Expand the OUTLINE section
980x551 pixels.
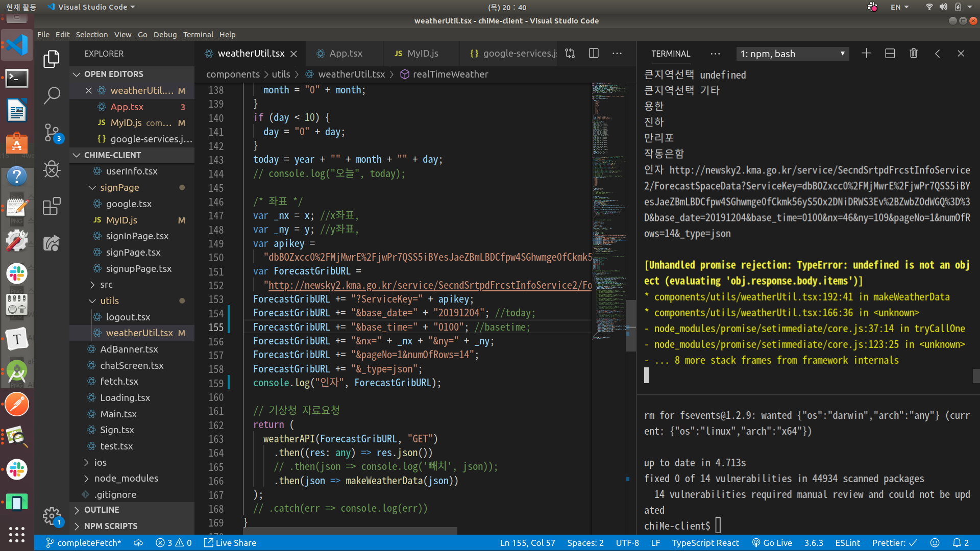tap(102, 510)
